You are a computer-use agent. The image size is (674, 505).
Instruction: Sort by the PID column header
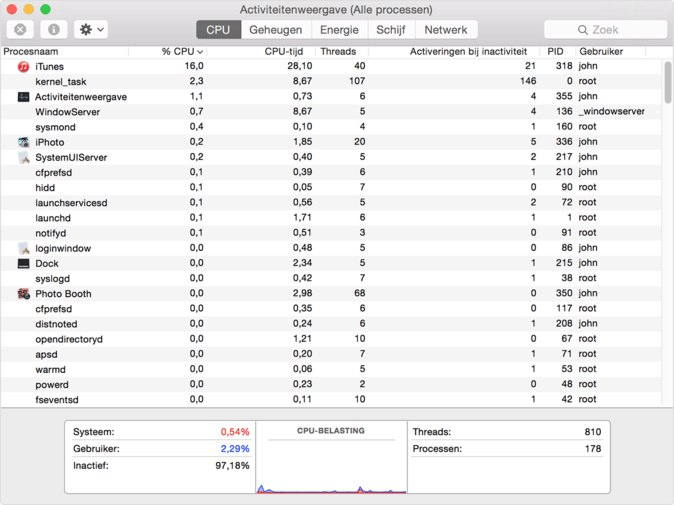(x=558, y=52)
